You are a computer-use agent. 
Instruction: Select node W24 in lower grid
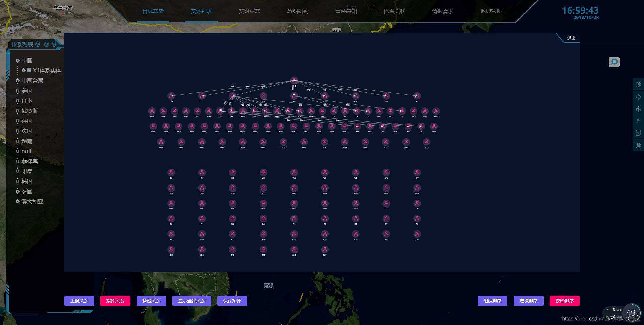click(x=325, y=203)
